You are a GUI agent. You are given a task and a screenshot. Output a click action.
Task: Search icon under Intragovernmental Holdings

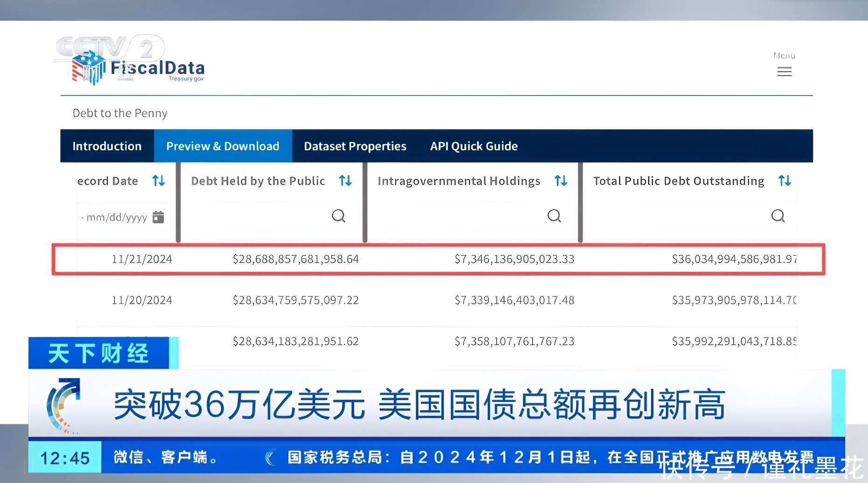(554, 216)
